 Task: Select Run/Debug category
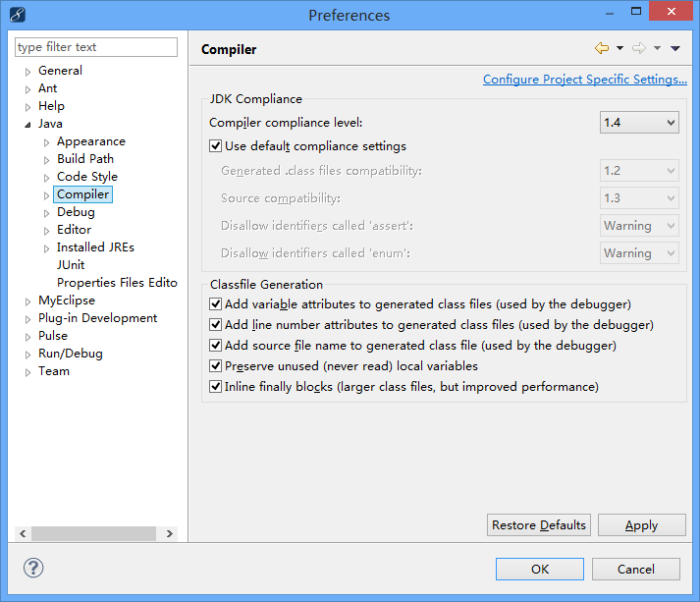(71, 354)
